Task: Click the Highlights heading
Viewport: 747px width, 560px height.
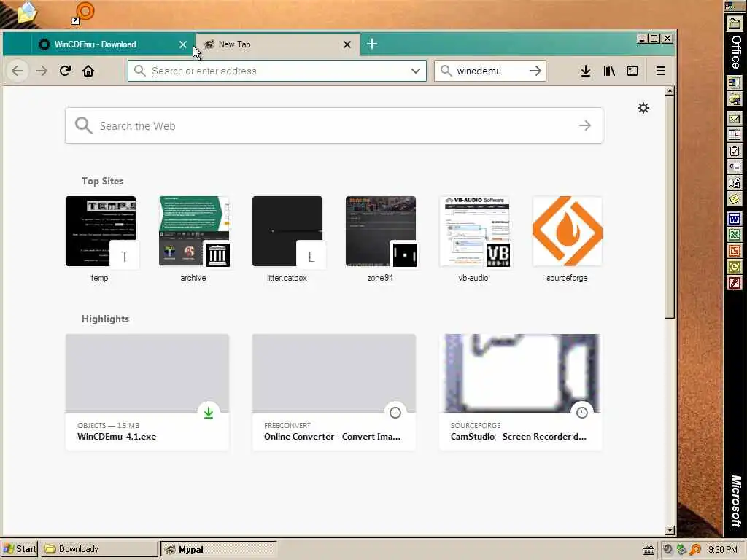Action: pos(105,319)
